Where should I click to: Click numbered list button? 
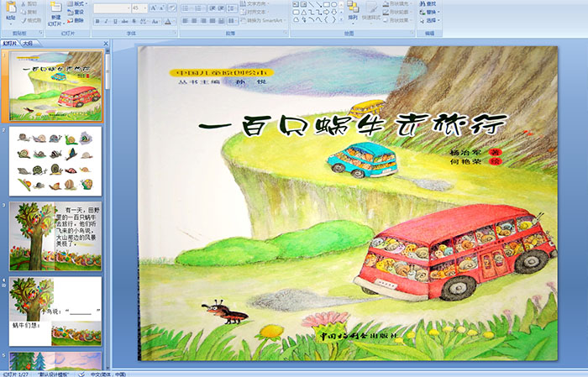[199, 8]
